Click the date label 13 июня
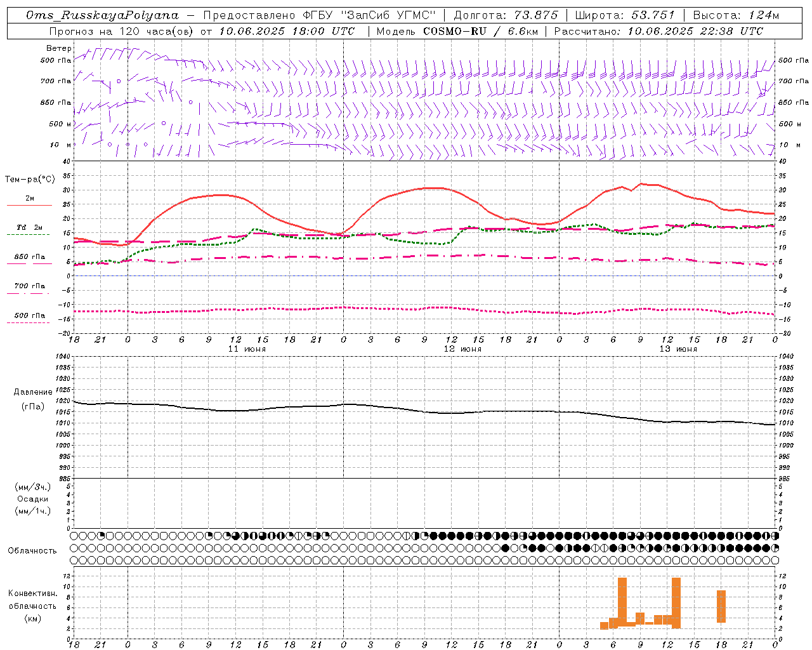 point(678,349)
